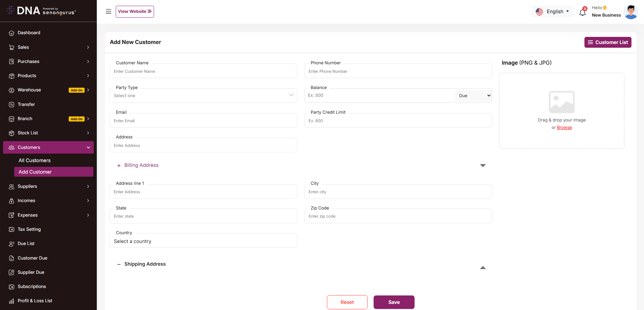The width and height of the screenshot is (644, 310).
Task: Open All Customers submenu item
Action: point(35,160)
